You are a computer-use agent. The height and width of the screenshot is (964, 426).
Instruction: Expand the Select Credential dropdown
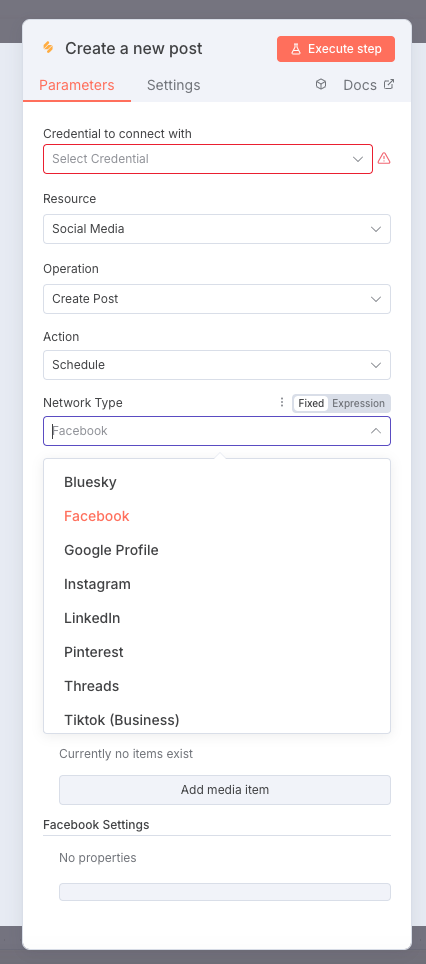pos(208,159)
